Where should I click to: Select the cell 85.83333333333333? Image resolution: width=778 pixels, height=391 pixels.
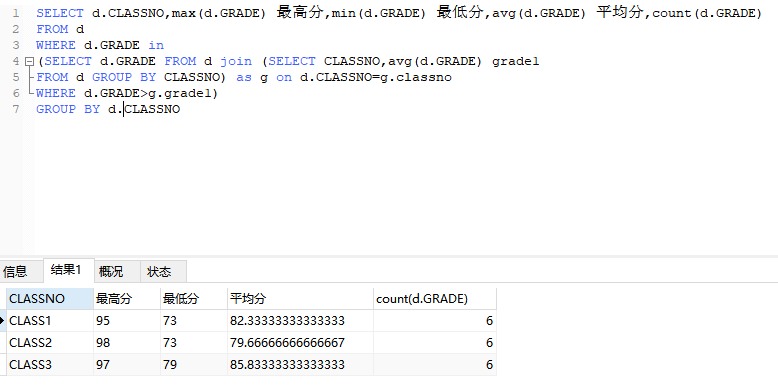(x=300, y=364)
